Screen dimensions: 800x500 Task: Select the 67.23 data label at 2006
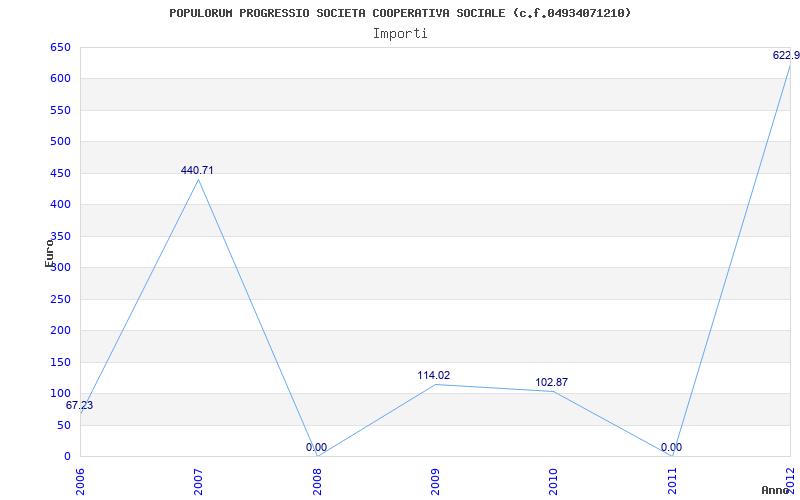pos(80,405)
